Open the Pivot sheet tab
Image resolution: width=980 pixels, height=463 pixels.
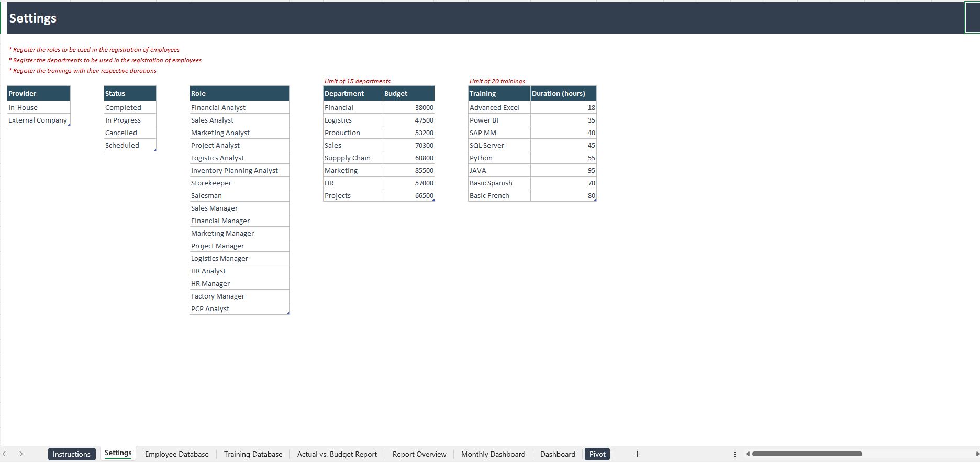click(x=597, y=454)
